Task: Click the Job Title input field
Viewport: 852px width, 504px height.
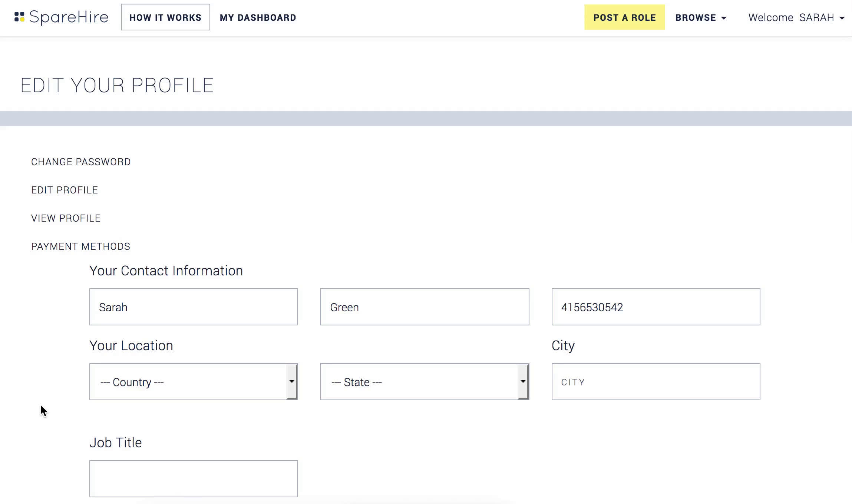Action: click(x=193, y=479)
